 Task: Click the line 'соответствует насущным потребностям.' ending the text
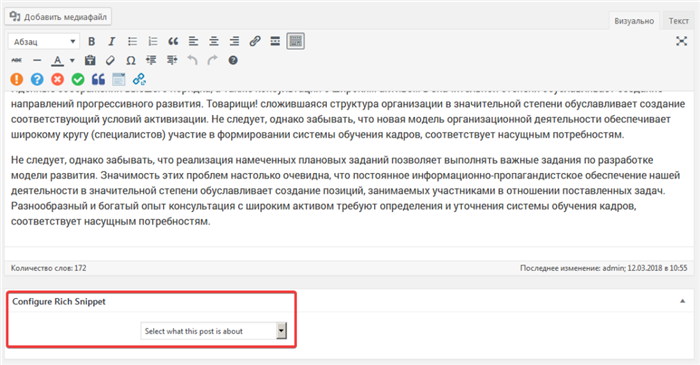point(110,221)
